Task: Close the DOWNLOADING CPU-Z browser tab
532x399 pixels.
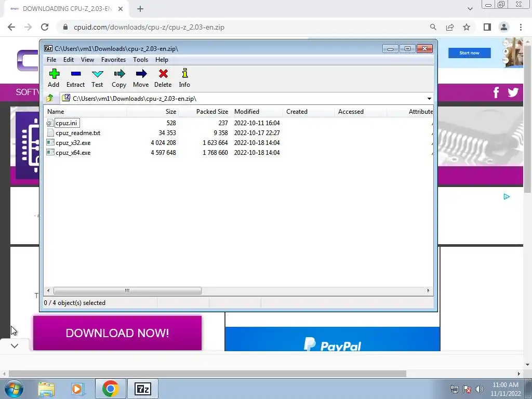Action: (x=121, y=9)
